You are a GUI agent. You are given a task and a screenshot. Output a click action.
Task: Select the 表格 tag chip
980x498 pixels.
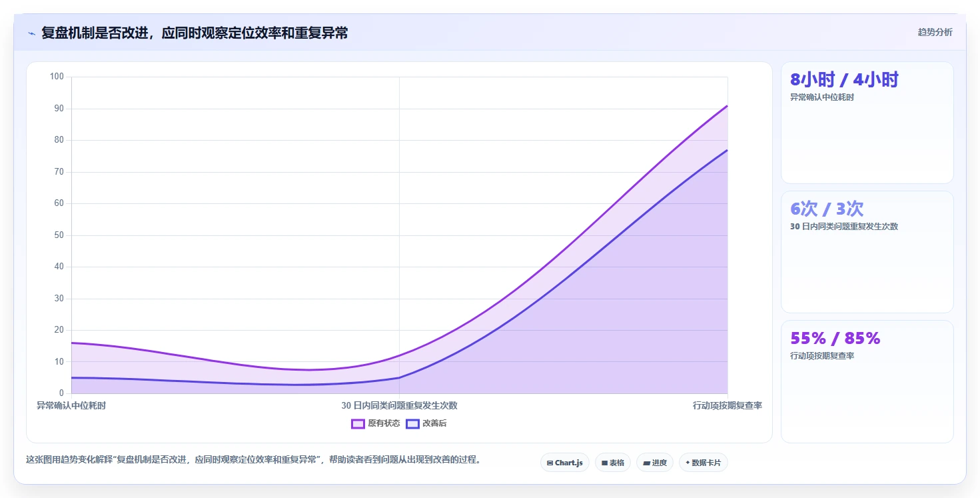click(612, 463)
